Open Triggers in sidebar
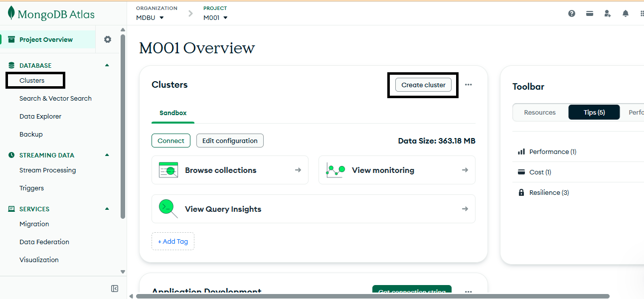The height and width of the screenshot is (299, 644). pyautogui.click(x=31, y=188)
